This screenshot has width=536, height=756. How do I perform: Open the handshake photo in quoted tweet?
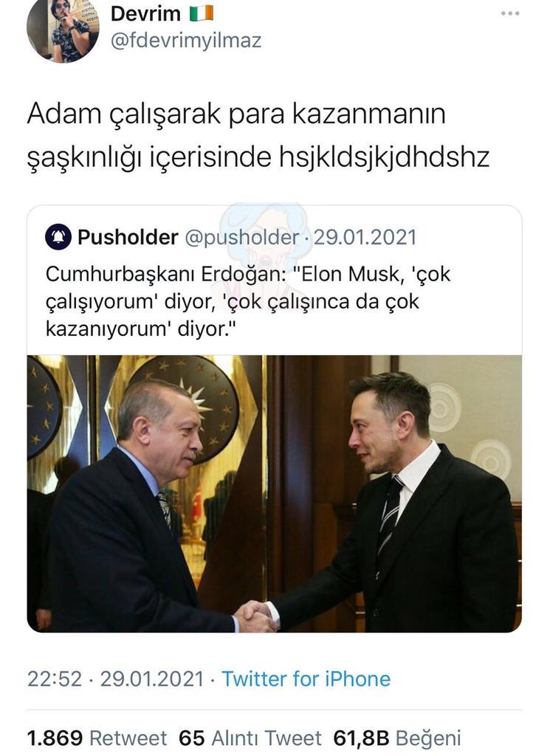click(274, 494)
